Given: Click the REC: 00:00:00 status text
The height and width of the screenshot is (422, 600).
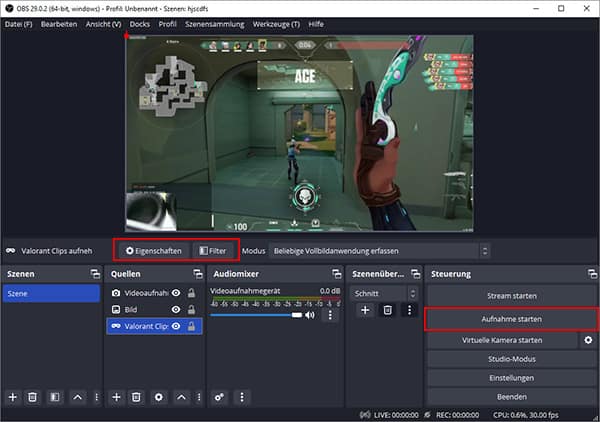Looking at the screenshot, I should click(457, 415).
